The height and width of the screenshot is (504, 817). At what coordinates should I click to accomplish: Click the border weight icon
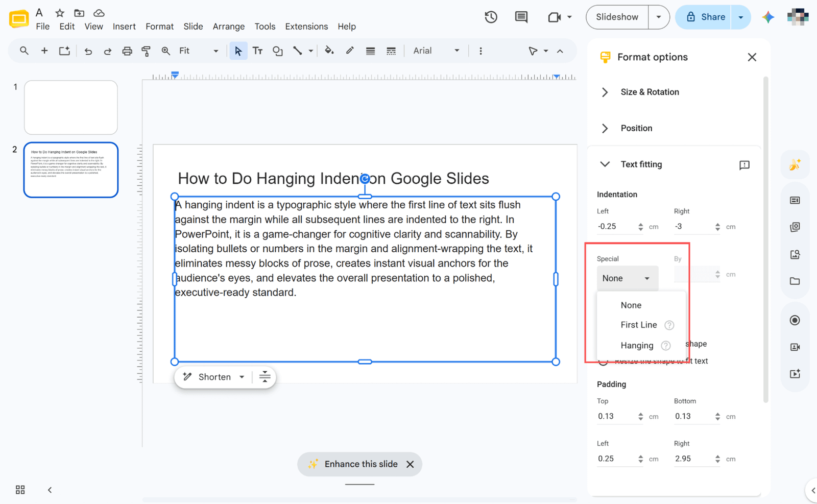click(370, 51)
